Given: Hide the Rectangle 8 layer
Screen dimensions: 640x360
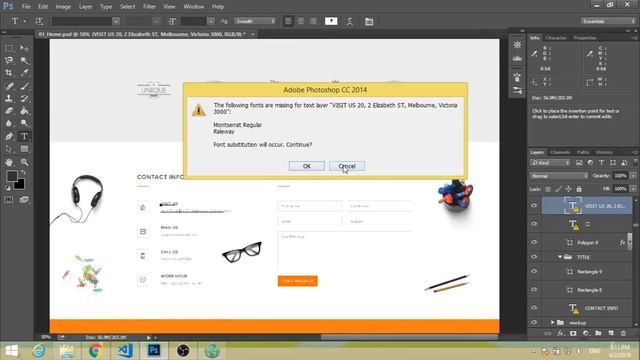Looking at the screenshot, I should (x=534, y=289).
